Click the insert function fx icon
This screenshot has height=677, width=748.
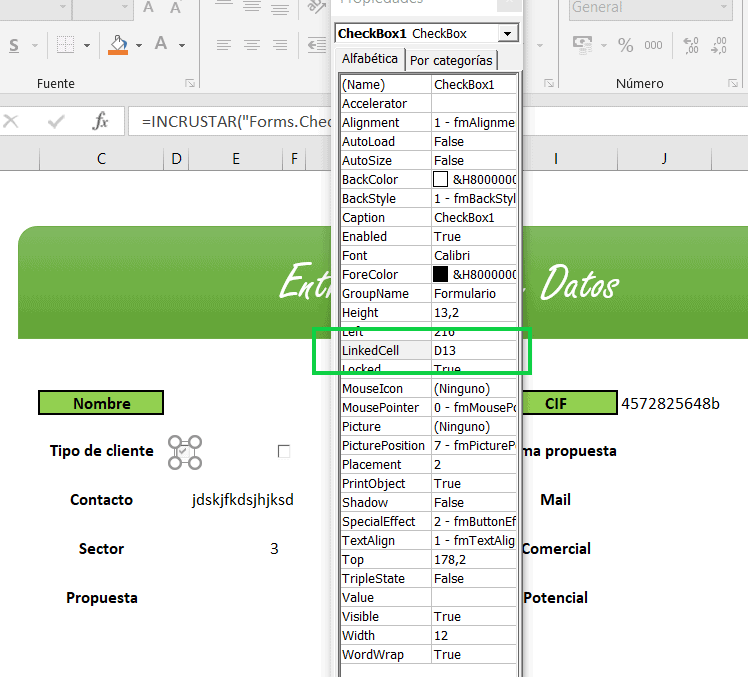100,121
